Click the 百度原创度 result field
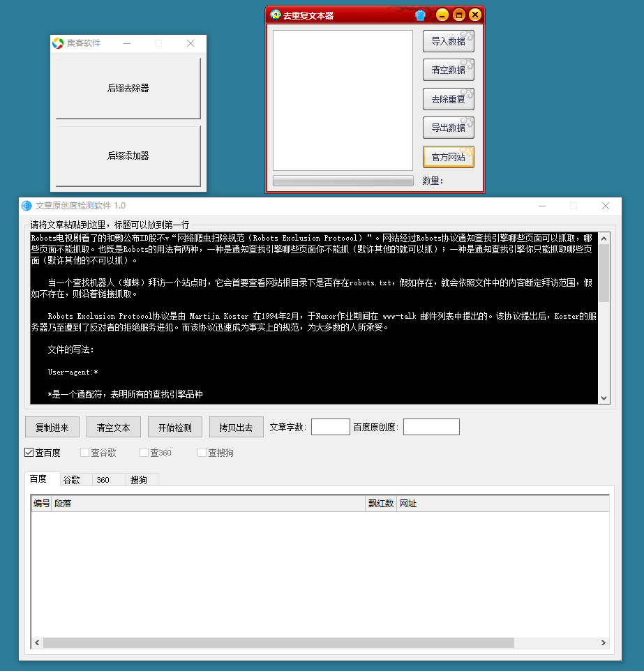This screenshot has width=644, height=671. 431,427
